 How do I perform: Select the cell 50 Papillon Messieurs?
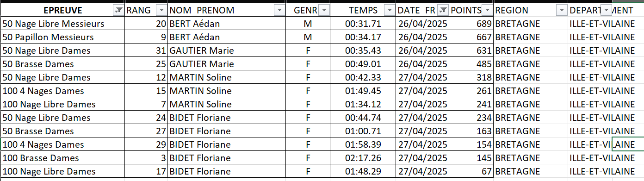click(62, 37)
